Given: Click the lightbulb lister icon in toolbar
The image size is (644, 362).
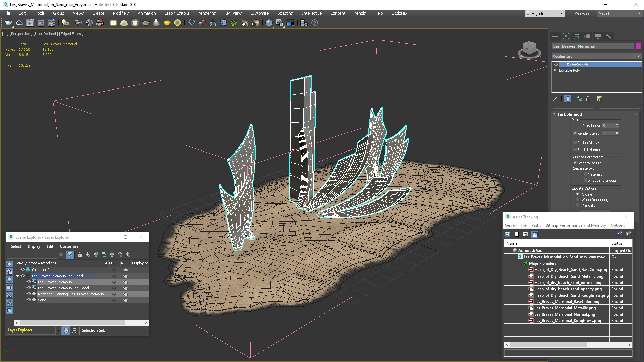Looking at the screenshot, I should point(65,23).
